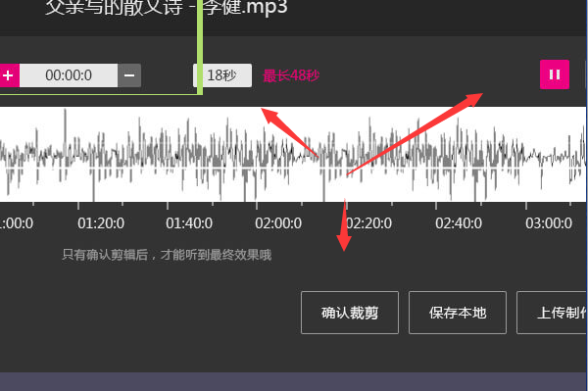588x391 pixels.
Task: Click the 最长48秒 label
Action: pos(291,75)
